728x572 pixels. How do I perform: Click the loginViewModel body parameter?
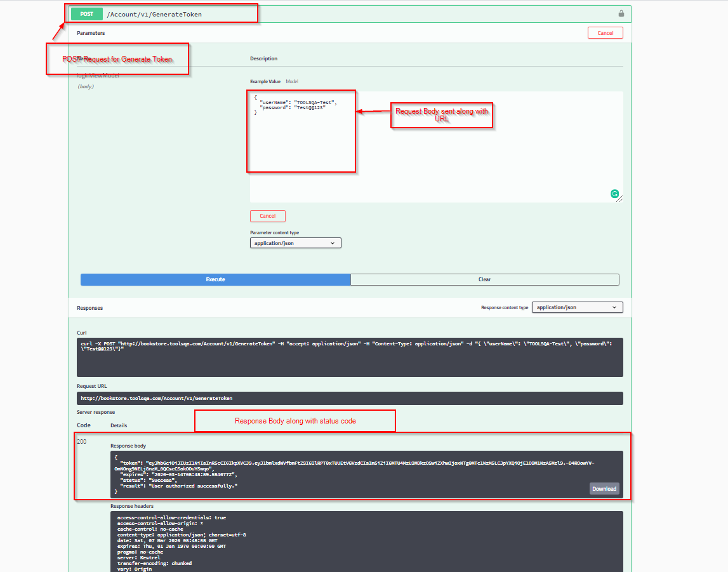coord(98,74)
